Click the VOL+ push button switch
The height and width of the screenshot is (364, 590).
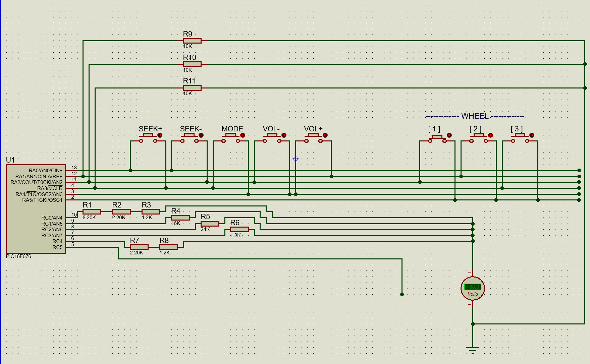313,138
